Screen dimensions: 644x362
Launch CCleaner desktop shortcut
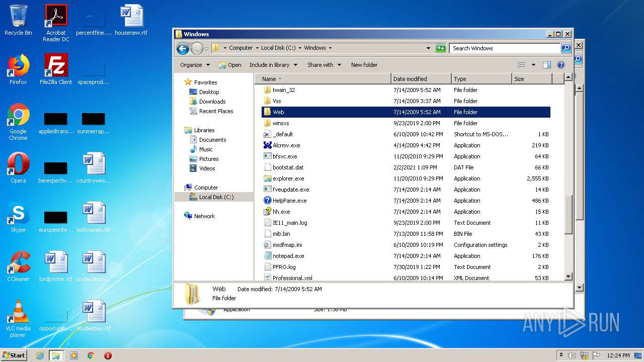(x=18, y=266)
